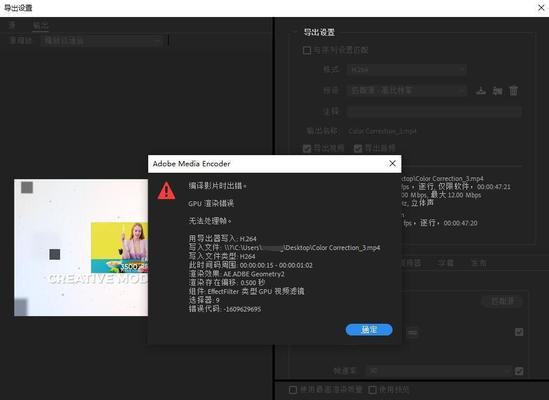This screenshot has height=400, width=549.
Task: Click the summary line ending 00:00:47:21
Action: [456, 187]
